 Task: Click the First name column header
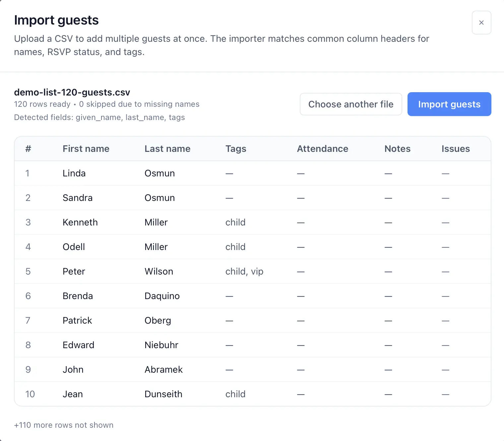click(86, 149)
